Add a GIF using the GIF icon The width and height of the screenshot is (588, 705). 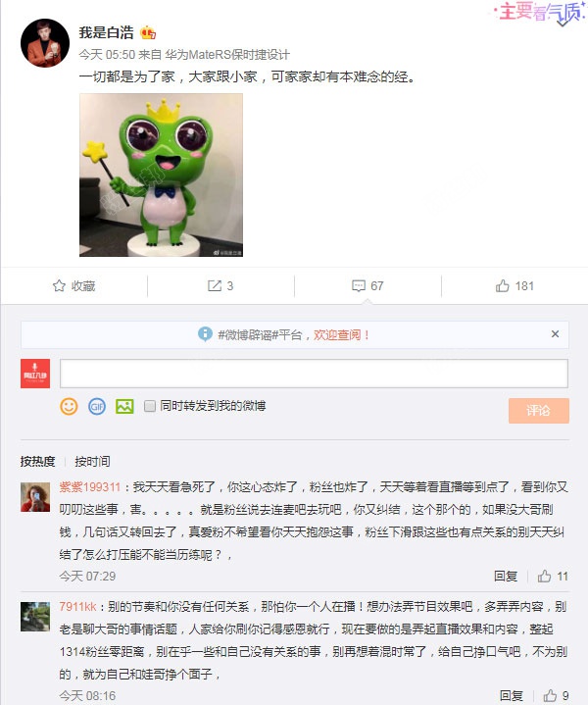(97, 407)
